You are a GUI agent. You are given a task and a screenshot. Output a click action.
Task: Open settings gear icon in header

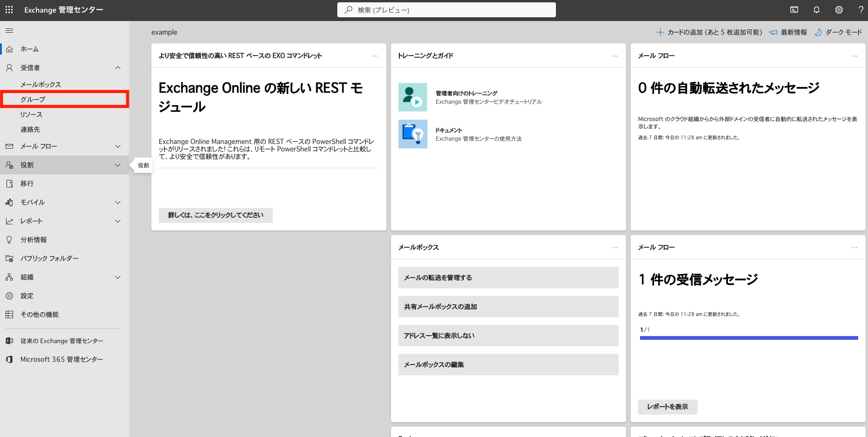click(839, 10)
